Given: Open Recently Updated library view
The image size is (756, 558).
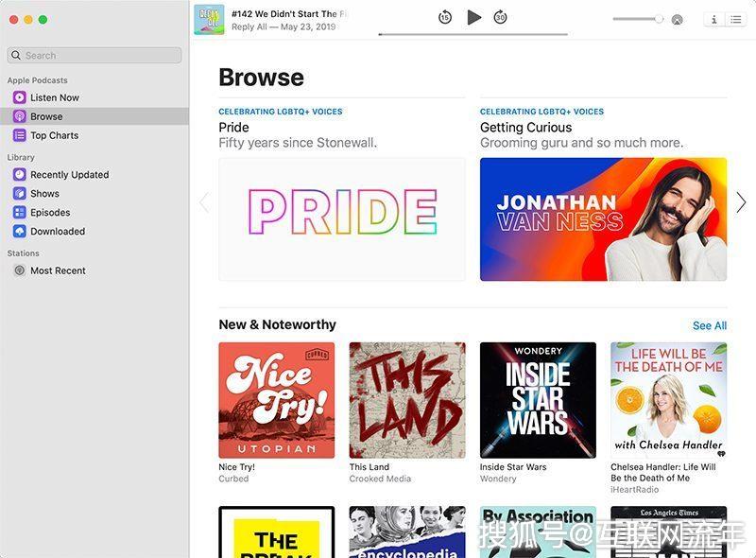Looking at the screenshot, I should [x=94, y=174].
